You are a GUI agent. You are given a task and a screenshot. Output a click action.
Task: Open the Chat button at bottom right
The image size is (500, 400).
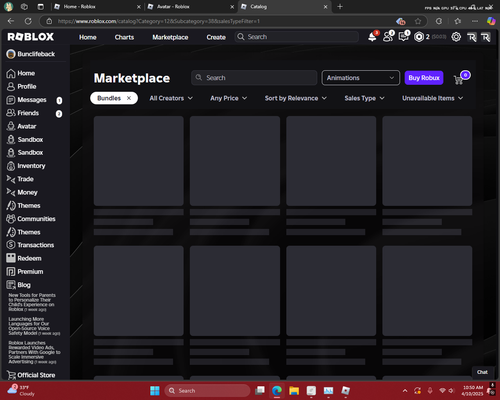[482, 372]
